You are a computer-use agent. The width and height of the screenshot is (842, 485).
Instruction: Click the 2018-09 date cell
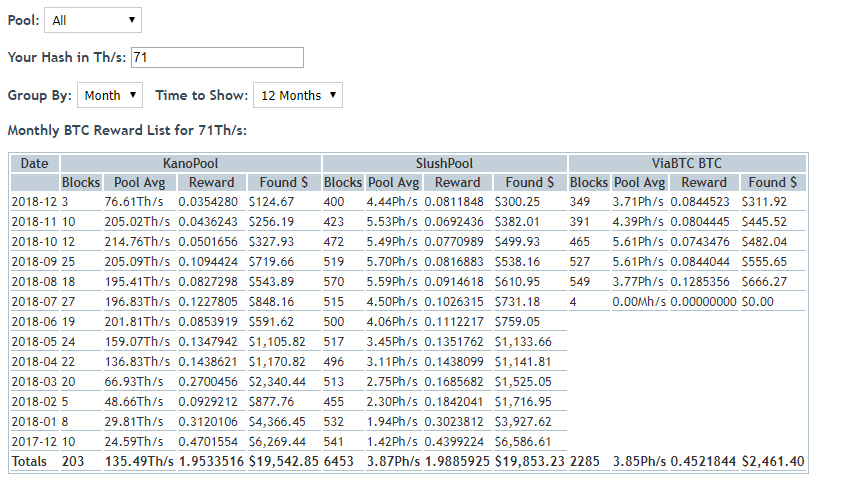[x=34, y=262]
